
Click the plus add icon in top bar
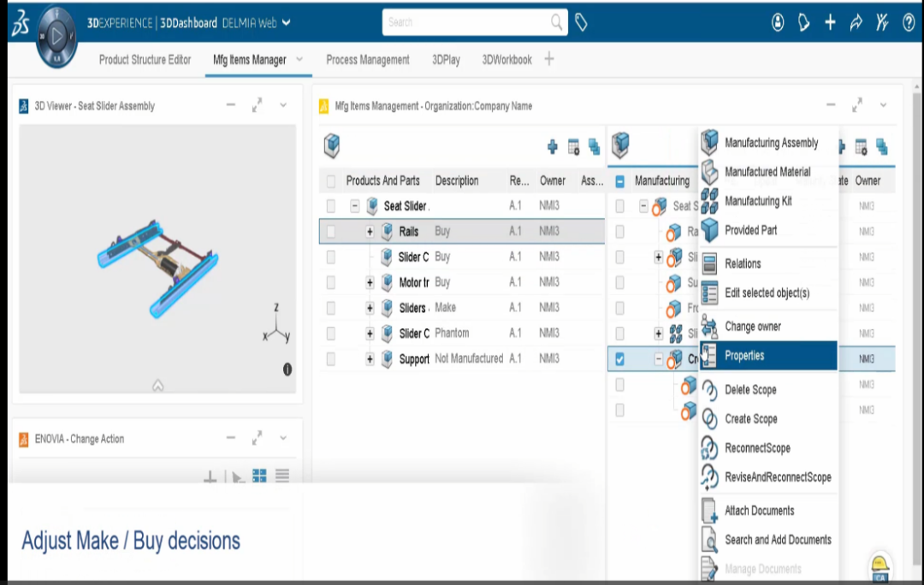tap(830, 22)
